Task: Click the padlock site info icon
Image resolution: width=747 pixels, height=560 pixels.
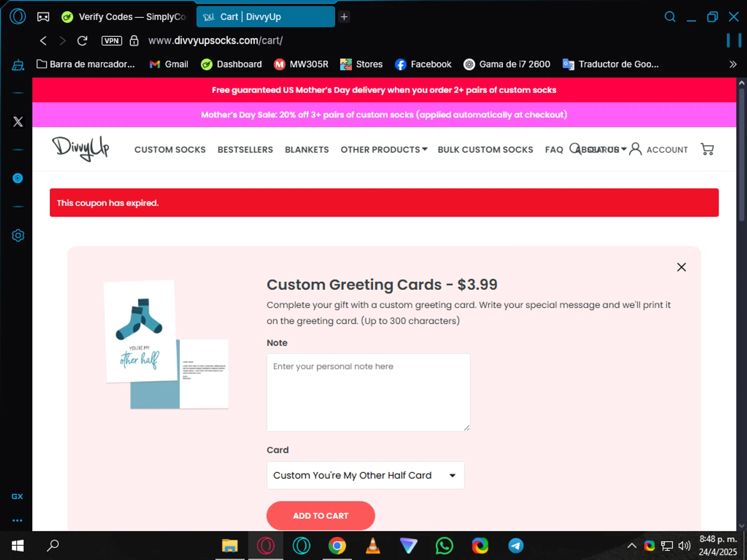Action: [x=134, y=41]
